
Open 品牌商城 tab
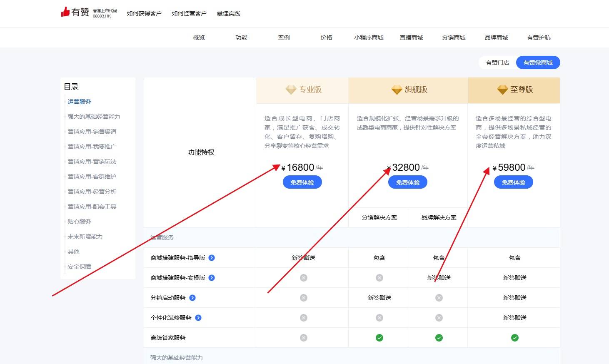[x=497, y=37]
